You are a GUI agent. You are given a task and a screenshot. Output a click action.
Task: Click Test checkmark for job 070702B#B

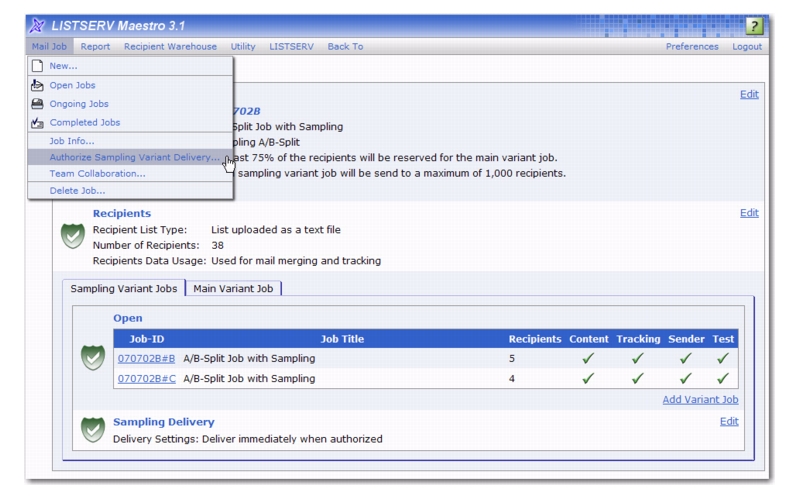tap(723, 359)
